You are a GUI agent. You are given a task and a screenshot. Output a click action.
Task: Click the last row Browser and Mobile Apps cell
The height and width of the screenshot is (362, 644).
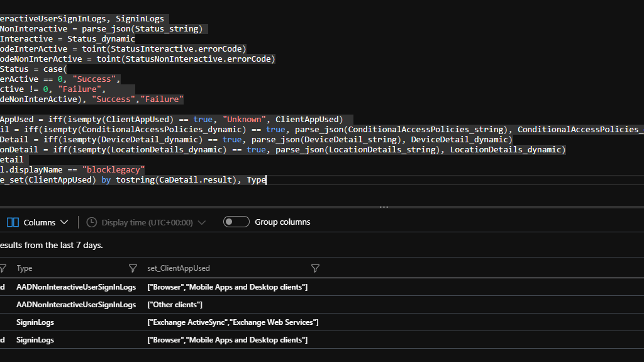tap(227, 340)
